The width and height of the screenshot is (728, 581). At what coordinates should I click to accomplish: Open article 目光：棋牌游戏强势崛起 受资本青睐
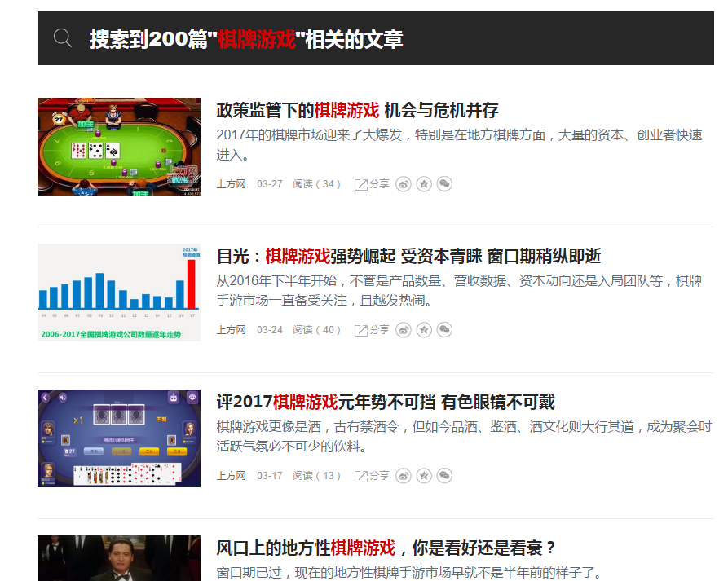(x=408, y=257)
